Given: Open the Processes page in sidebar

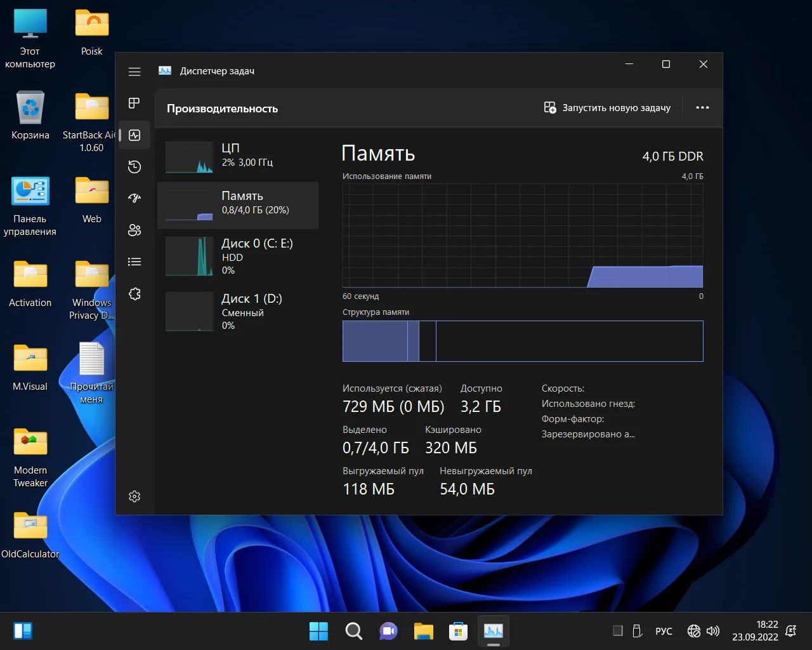Looking at the screenshot, I should 134,103.
